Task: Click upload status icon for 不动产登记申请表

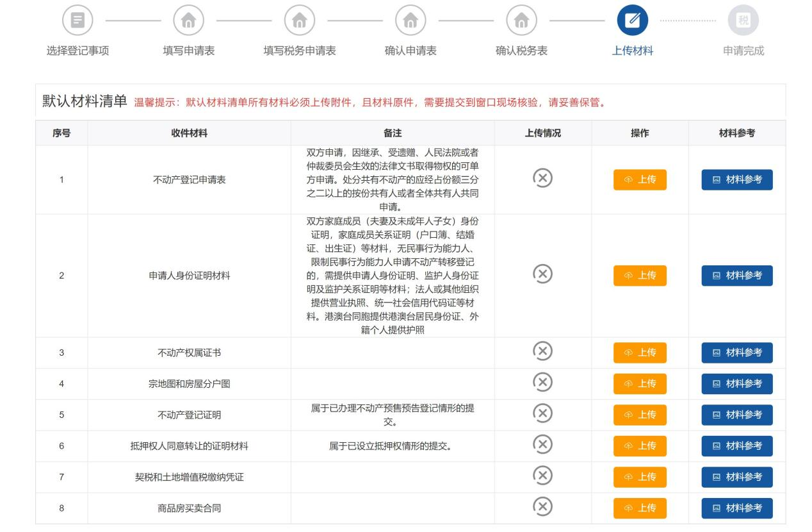Action: [x=542, y=179]
